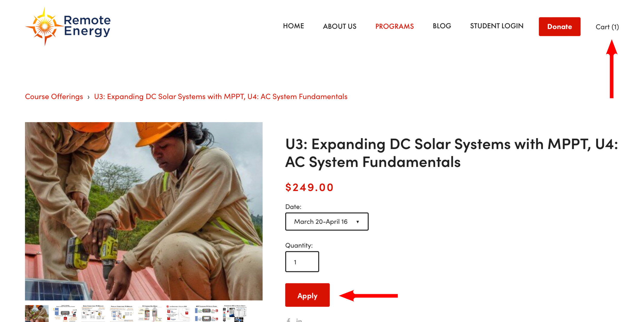
Task: Click the Quantity input field
Action: [x=302, y=262]
